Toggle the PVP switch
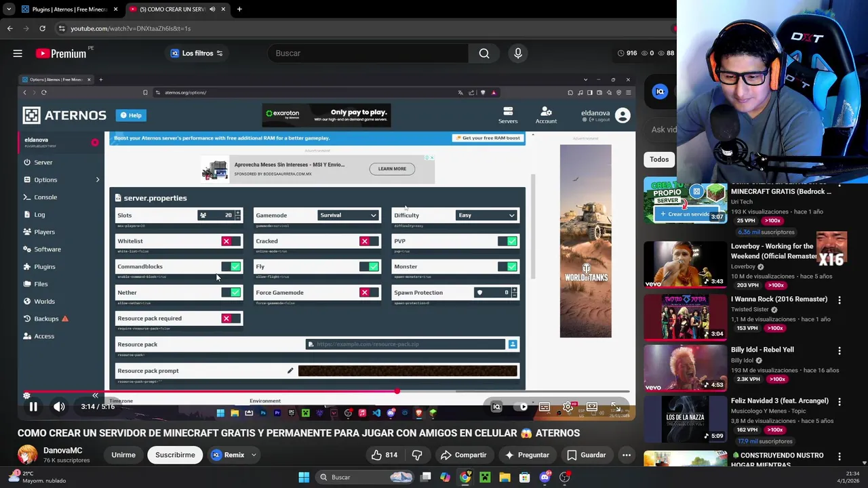The width and height of the screenshot is (868, 488). pos(507,241)
